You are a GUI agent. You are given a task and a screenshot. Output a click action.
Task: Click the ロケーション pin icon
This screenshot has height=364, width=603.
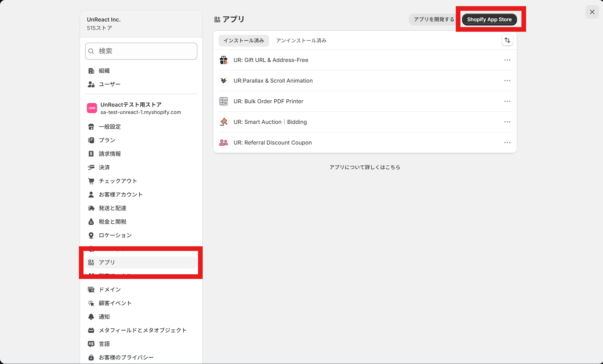tap(91, 235)
